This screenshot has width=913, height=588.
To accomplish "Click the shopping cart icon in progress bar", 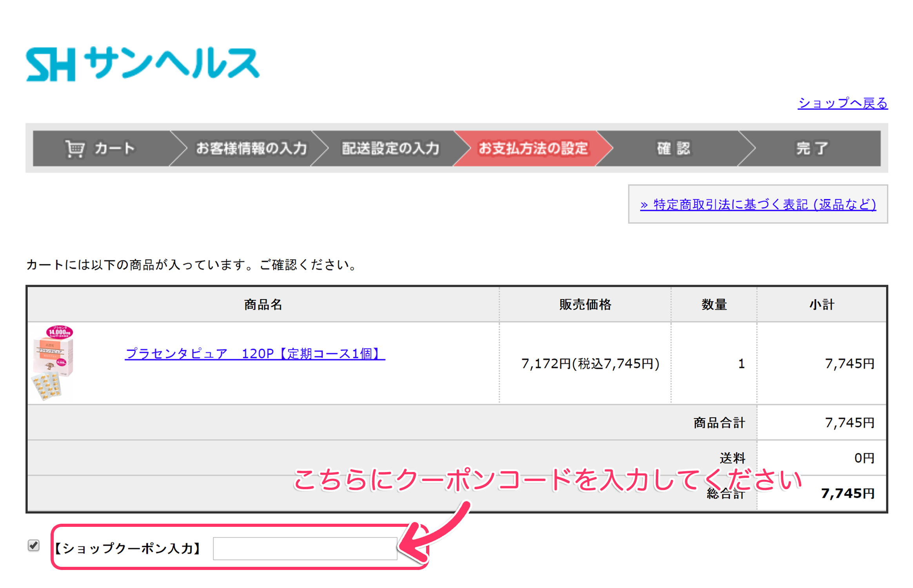I will point(74,149).
